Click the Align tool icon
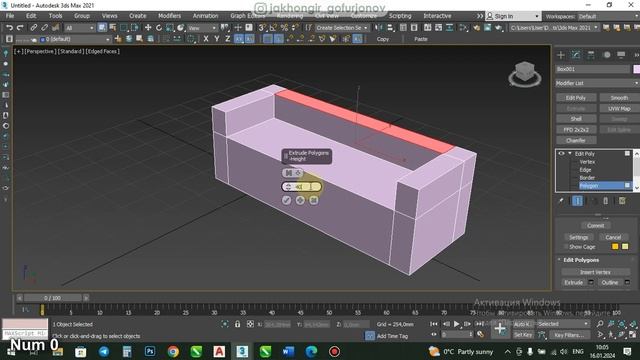This screenshot has width=640, height=360. pos(391,28)
